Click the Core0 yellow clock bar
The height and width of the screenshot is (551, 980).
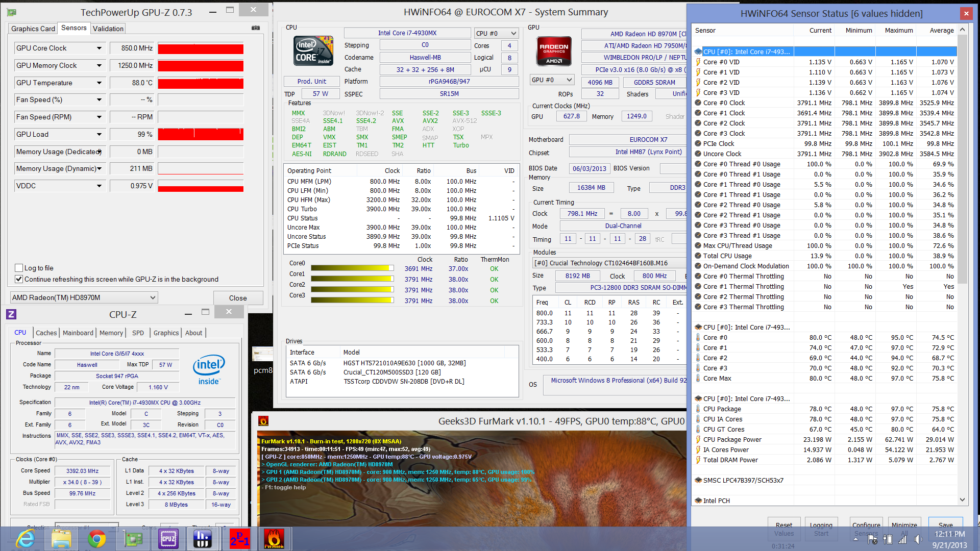[352, 268]
